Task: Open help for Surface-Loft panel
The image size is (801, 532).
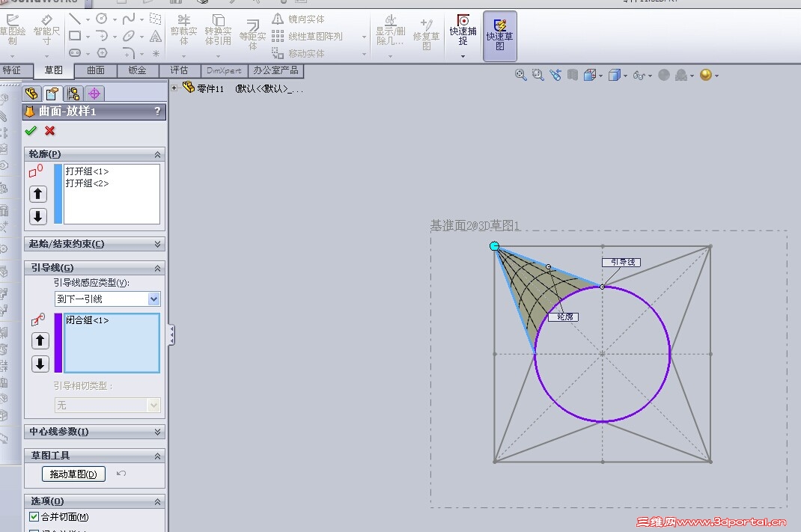Action: (x=156, y=111)
